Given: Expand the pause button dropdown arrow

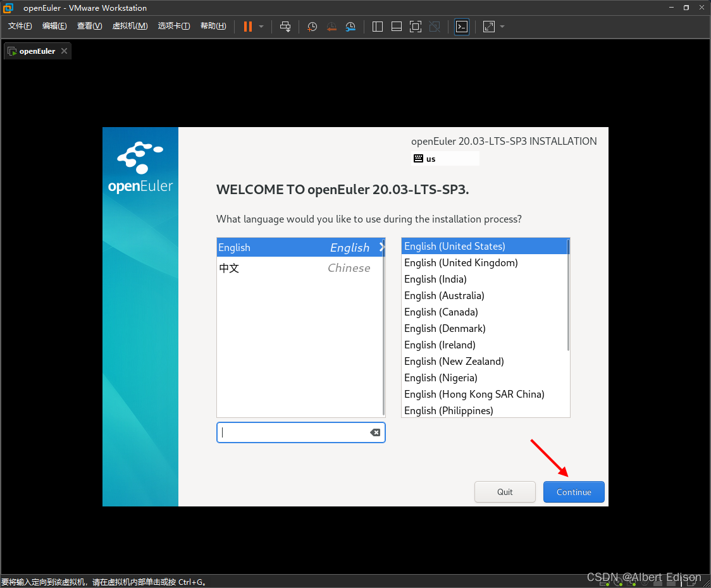Looking at the screenshot, I should pos(261,27).
